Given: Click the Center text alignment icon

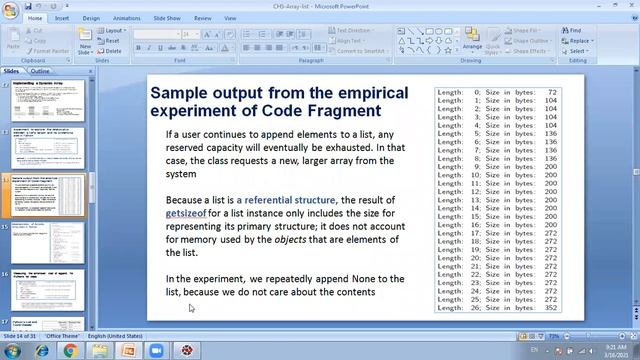Looking at the screenshot, I should point(257,48).
